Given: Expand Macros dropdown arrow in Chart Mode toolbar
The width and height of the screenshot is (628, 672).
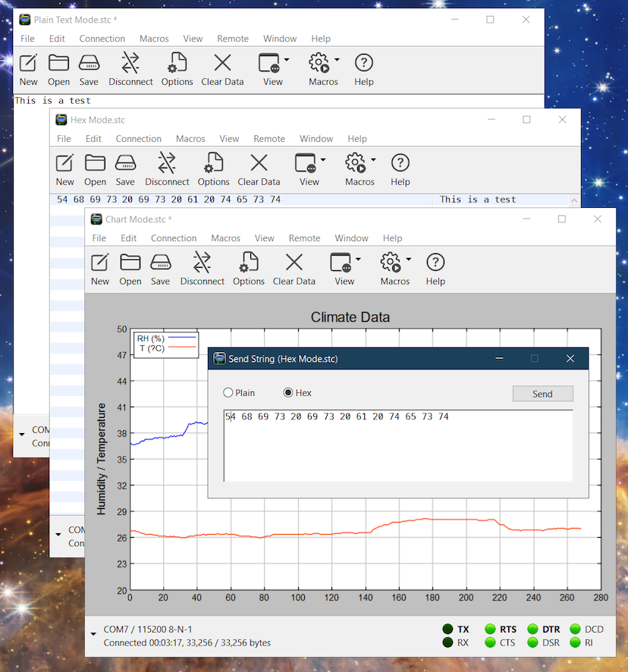Looking at the screenshot, I should pyautogui.click(x=409, y=259).
